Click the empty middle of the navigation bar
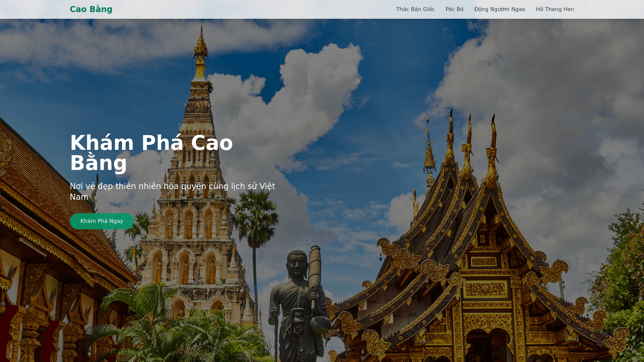The image size is (644, 362). tap(252, 9)
